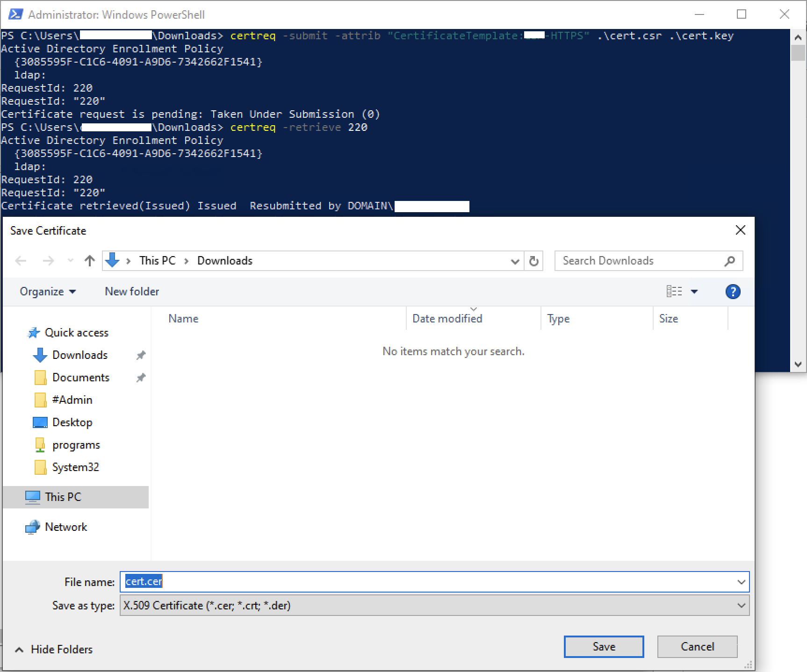Viewport: 807px width, 672px height.
Task: Select the programs folder
Action: pyautogui.click(x=76, y=445)
